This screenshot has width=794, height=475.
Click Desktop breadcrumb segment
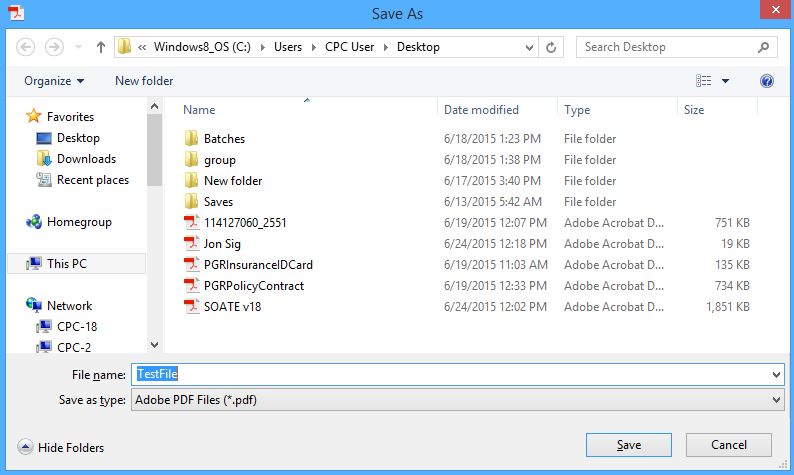pyautogui.click(x=418, y=47)
